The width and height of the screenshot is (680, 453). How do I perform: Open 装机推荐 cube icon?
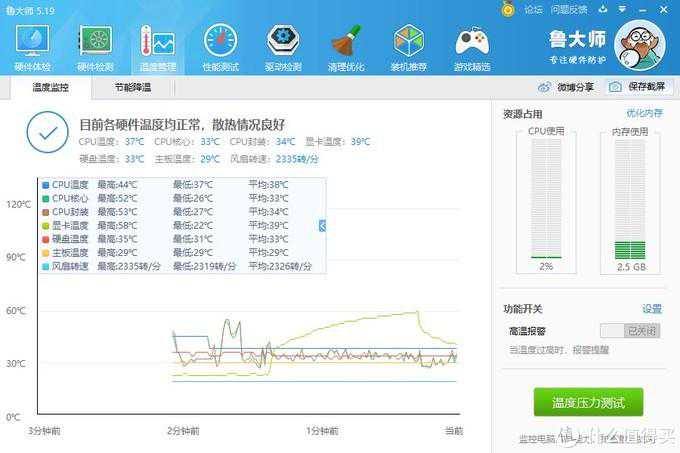[408, 47]
